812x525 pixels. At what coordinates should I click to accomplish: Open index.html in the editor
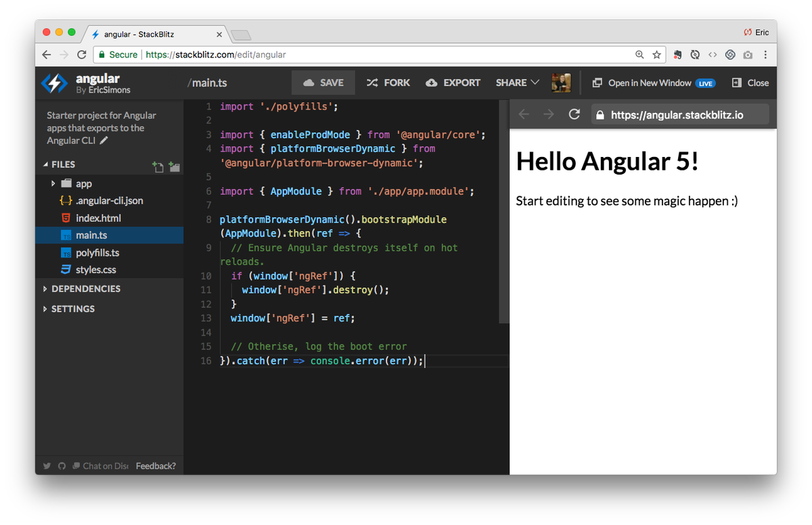coord(109,218)
